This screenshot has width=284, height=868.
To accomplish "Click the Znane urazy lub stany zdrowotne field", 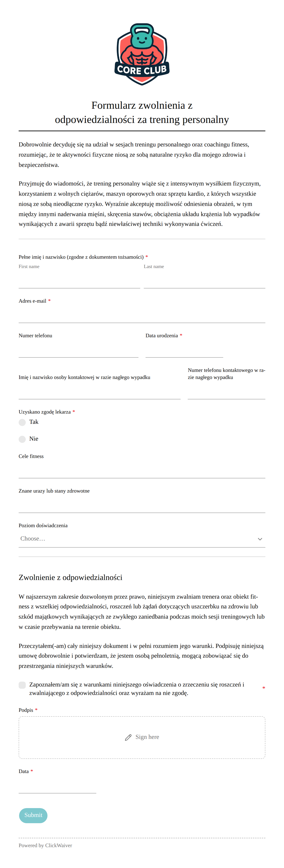I will pos(142,505).
